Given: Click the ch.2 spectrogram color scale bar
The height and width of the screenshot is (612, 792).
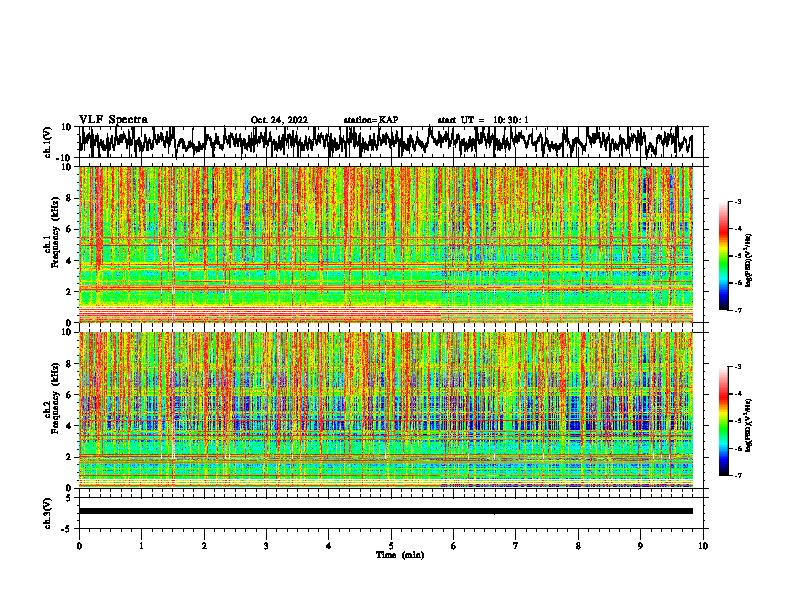Looking at the screenshot, I should pyautogui.click(x=723, y=421).
